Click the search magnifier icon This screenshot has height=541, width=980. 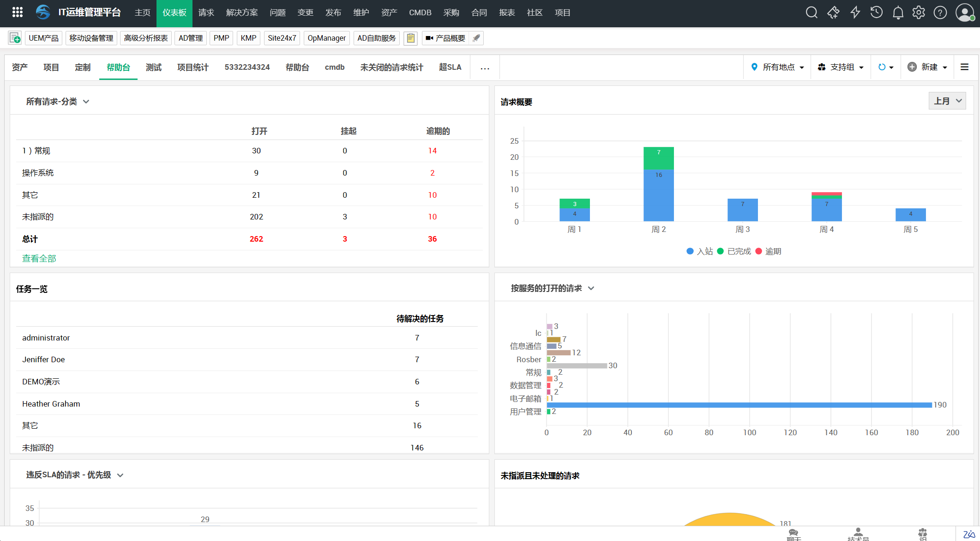pos(812,12)
